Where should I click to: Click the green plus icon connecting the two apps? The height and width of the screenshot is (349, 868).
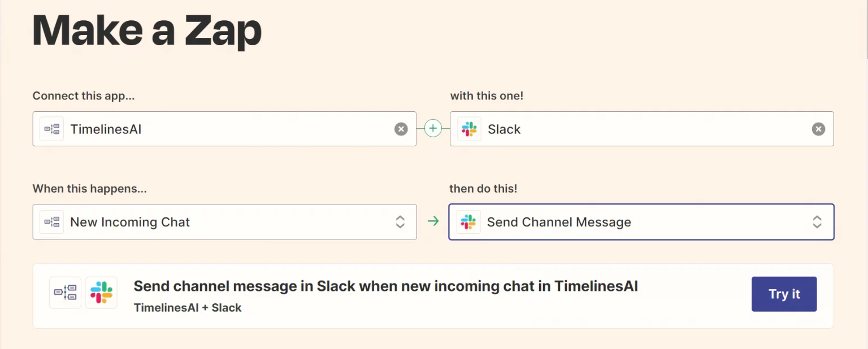pos(433,128)
